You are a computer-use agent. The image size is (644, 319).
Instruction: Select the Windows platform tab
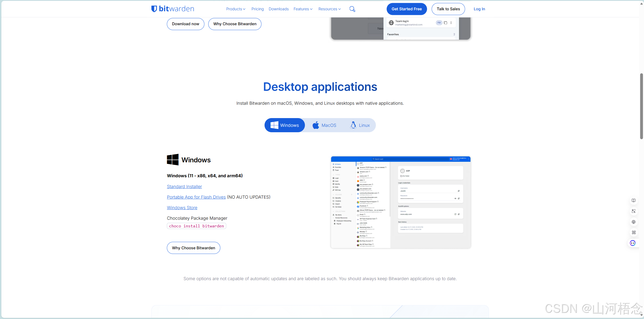285,125
